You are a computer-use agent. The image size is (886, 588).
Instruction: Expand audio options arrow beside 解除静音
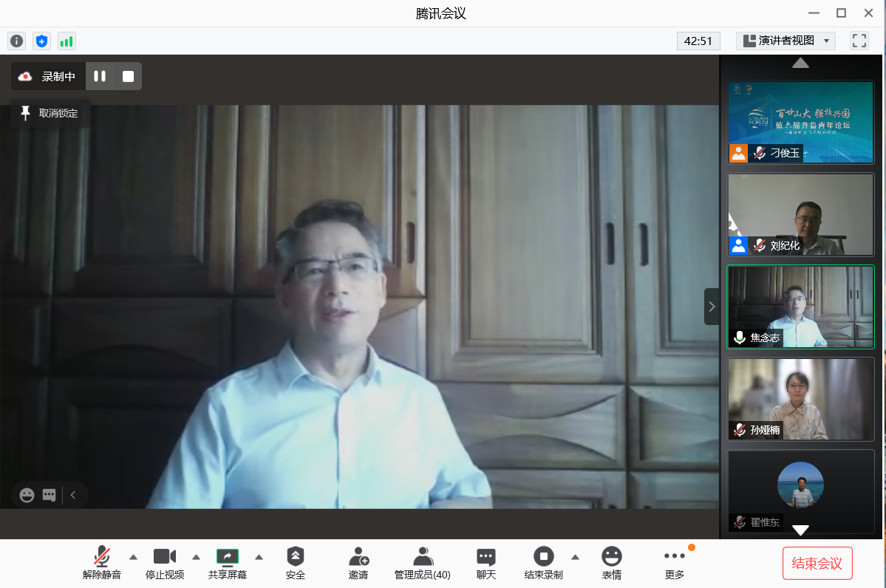click(134, 557)
